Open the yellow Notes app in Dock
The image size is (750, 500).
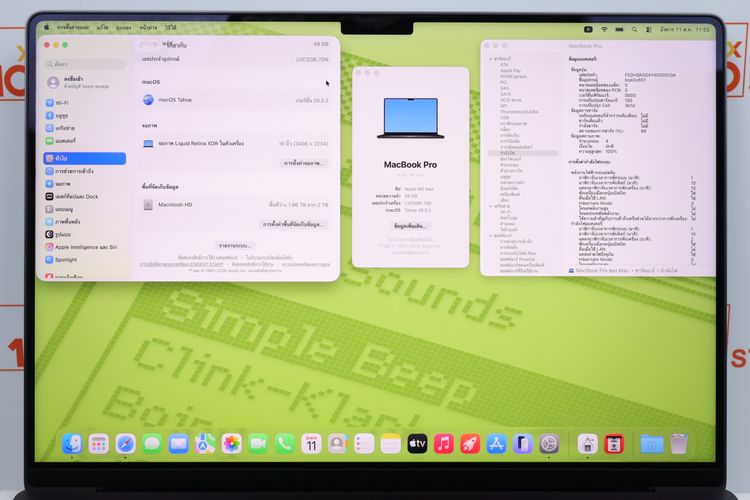tap(391, 444)
